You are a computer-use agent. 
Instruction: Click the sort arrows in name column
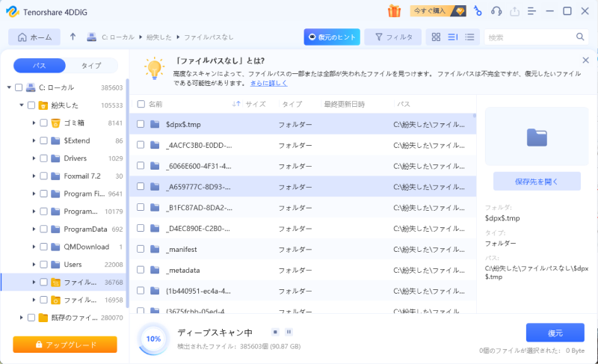[236, 104]
